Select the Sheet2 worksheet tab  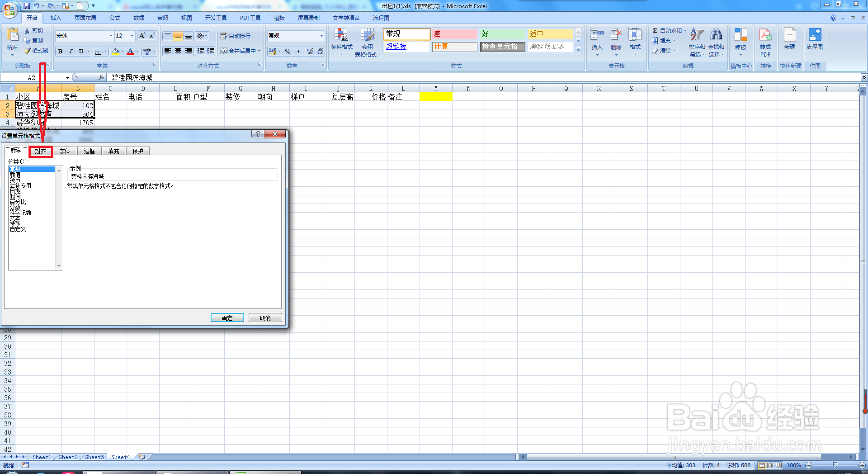[68, 457]
